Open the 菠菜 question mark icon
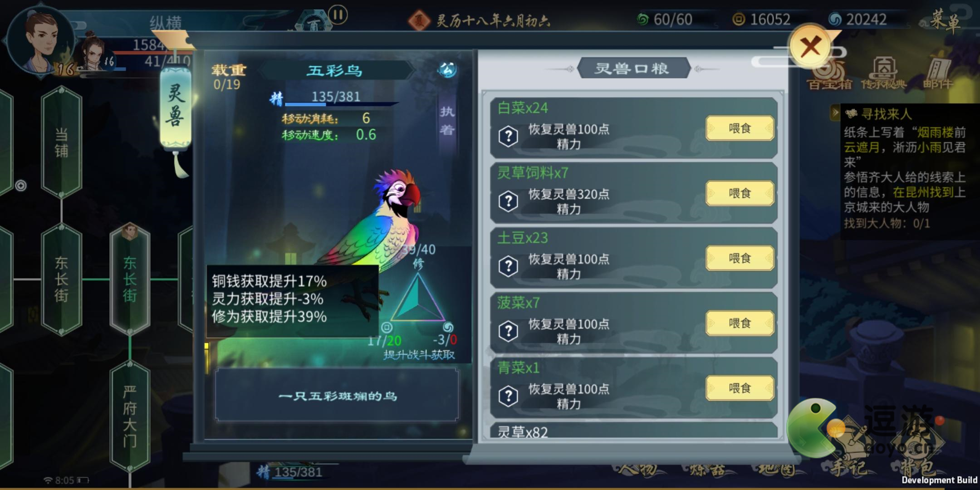980x490 pixels. (x=508, y=331)
